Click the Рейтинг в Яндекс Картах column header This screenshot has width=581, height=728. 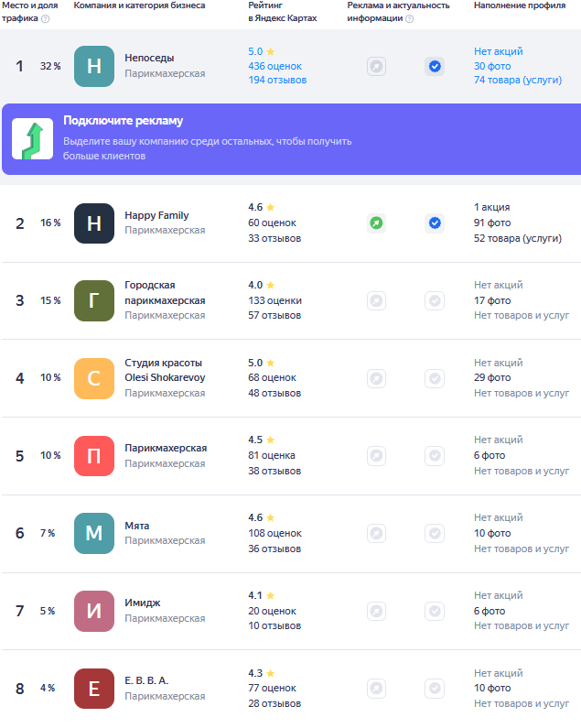tap(283, 12)
